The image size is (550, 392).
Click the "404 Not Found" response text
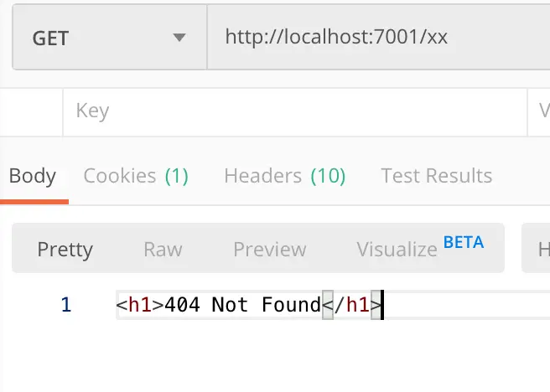pos(243,305)
